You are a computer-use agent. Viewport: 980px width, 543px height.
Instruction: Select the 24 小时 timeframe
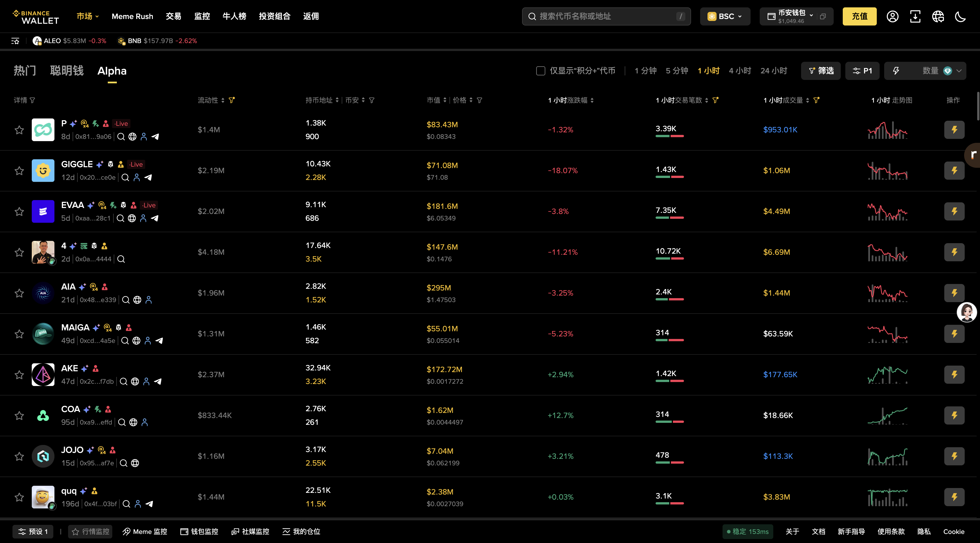[x=774, y=71]
